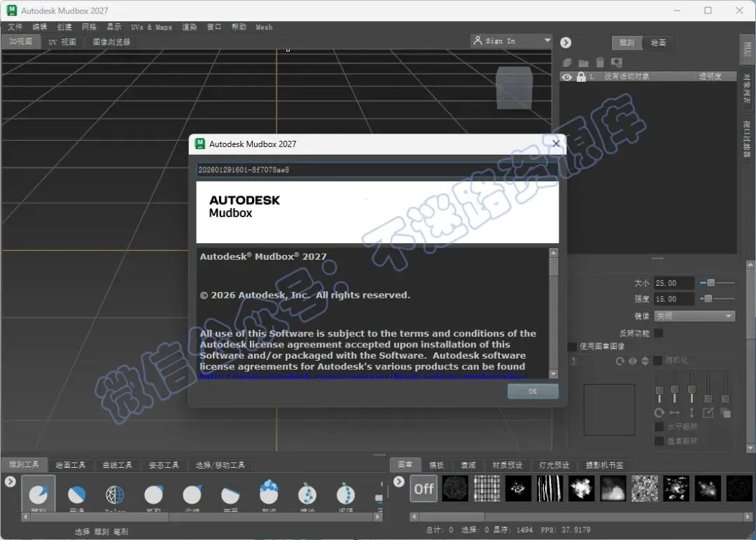This screenshot has width=756, height=540.
Task: Click the Sign In button
Action: coord(510,41)
